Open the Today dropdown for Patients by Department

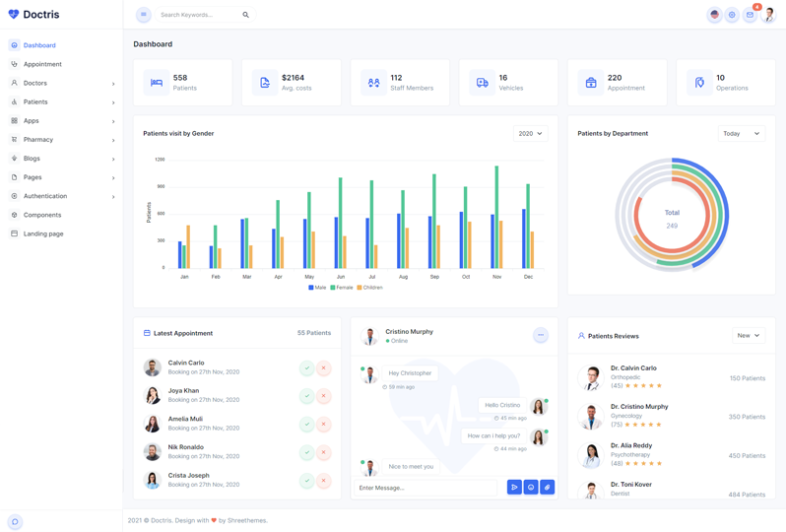[741, 133]
